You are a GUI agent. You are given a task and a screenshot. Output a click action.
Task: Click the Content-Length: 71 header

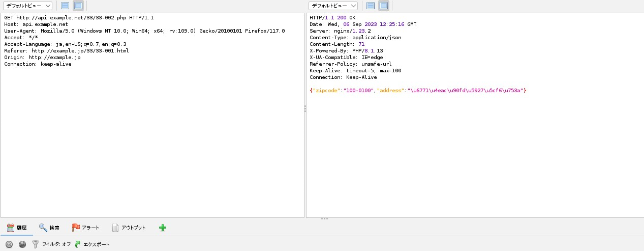(x=337, y=44)
